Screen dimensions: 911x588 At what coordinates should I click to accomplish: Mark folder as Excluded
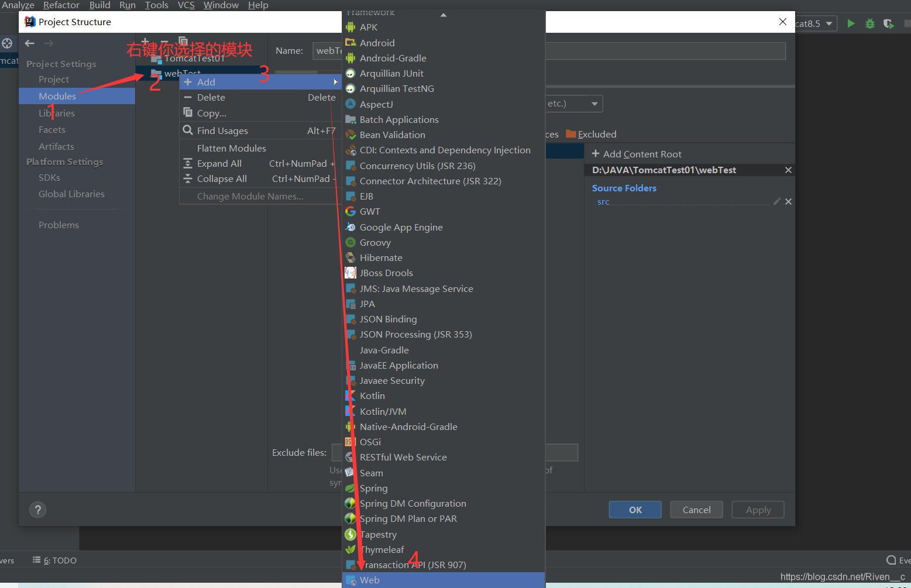(x=592, y=134)
